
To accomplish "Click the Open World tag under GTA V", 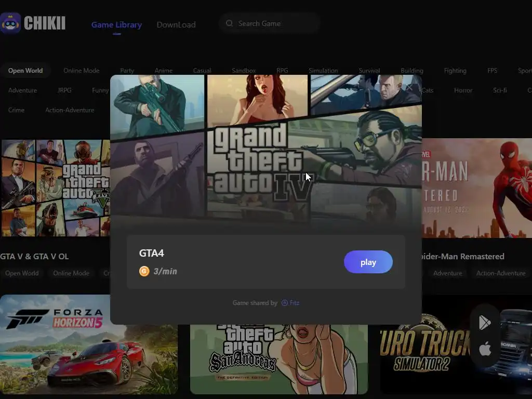I will pos(22,273).
